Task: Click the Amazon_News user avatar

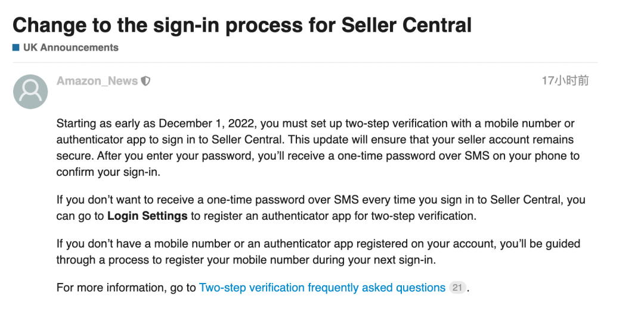Action: [x=30, y=91]
